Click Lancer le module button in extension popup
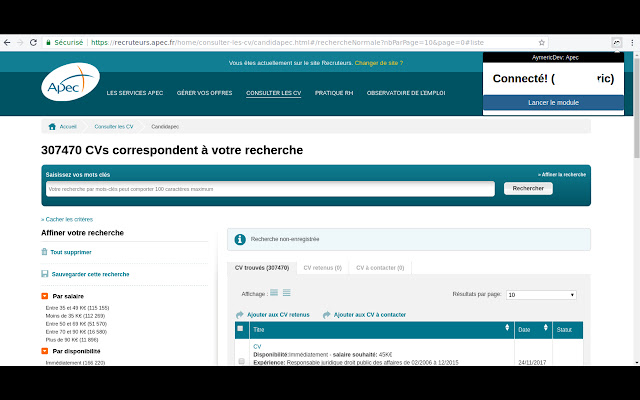Image resolution: width=640 pixels, height=400 pixels. point(553,102)
